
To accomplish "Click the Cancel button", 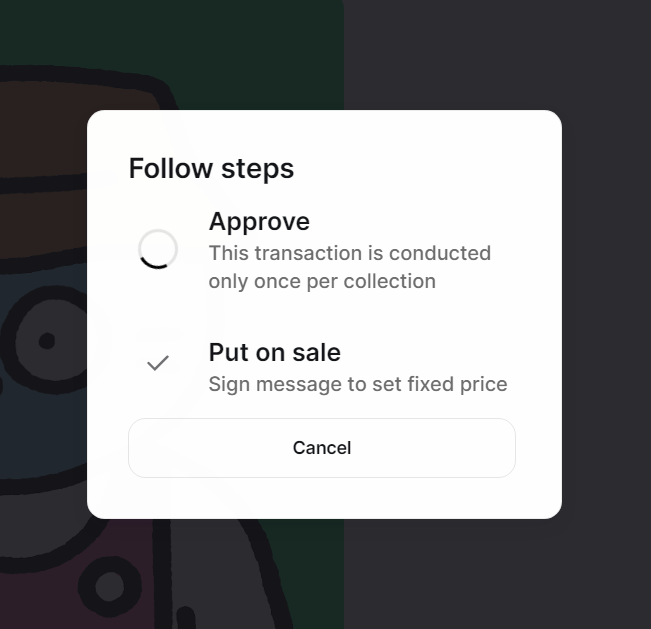I will pos(322,448).
